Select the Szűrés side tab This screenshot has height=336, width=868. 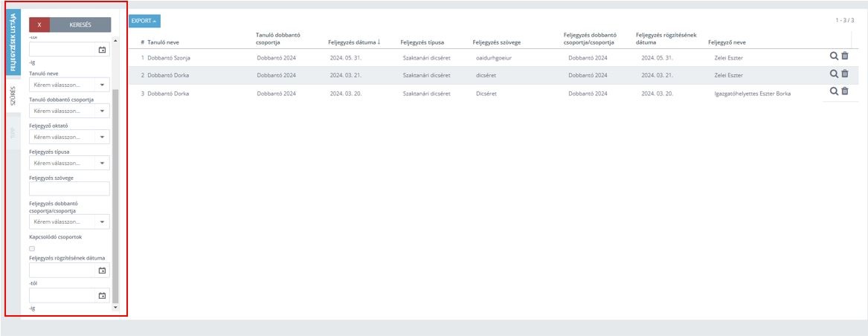coord(14,95)
